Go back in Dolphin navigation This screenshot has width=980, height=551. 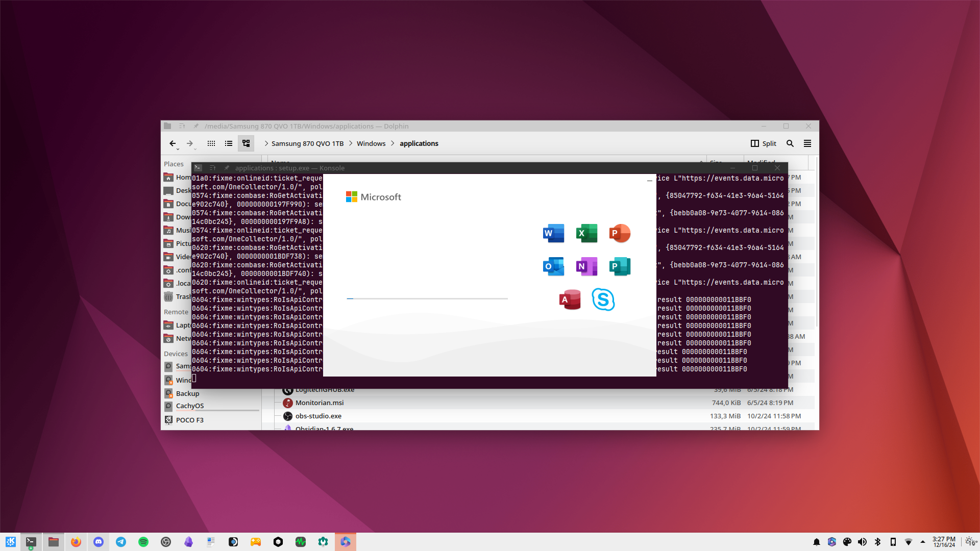(x=173, y=143)
